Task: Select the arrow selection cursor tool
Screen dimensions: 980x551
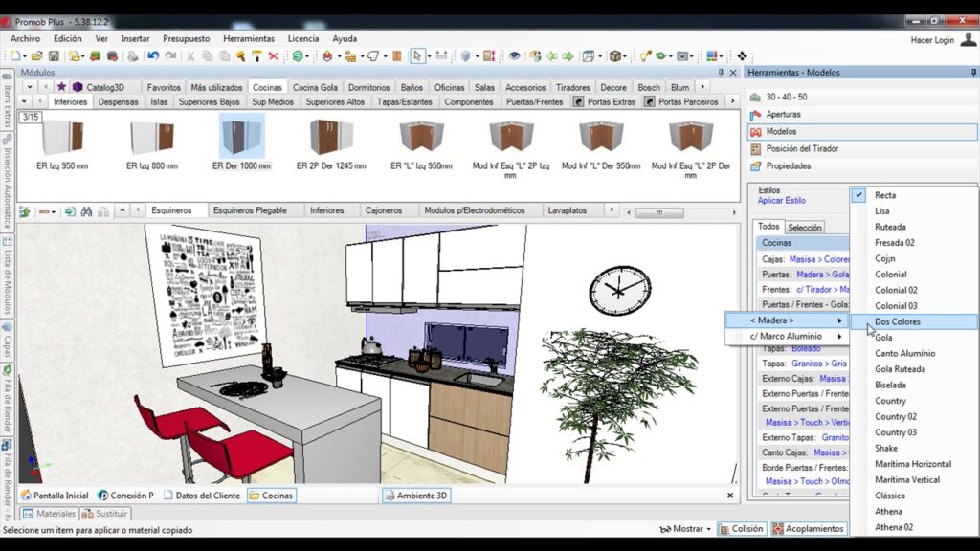Action: coord(416,56)
